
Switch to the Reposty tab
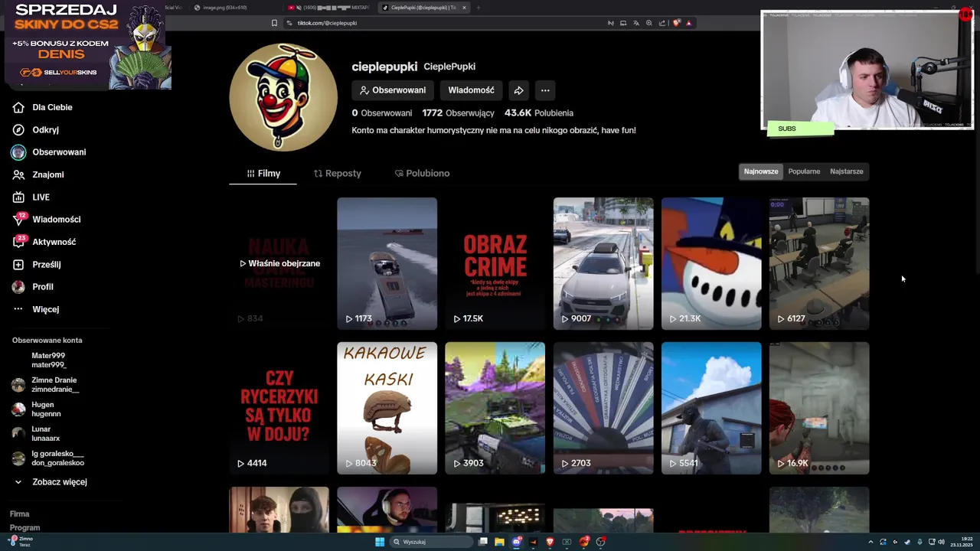338,174
